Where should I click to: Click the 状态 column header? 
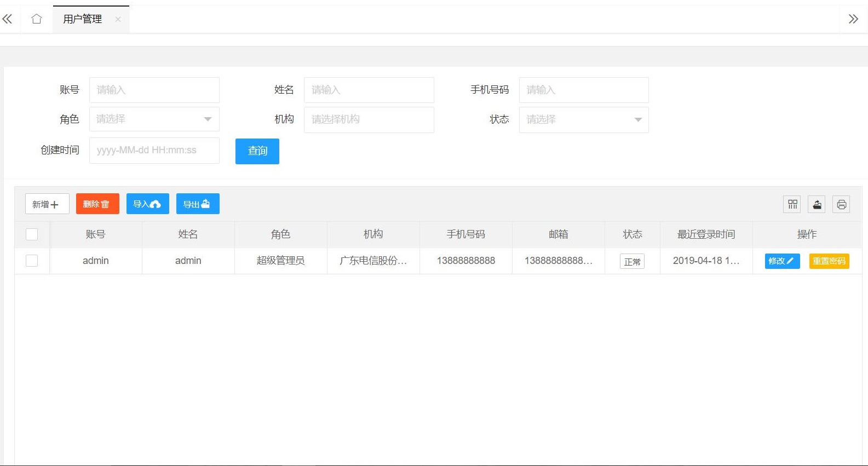coord(633,234)
